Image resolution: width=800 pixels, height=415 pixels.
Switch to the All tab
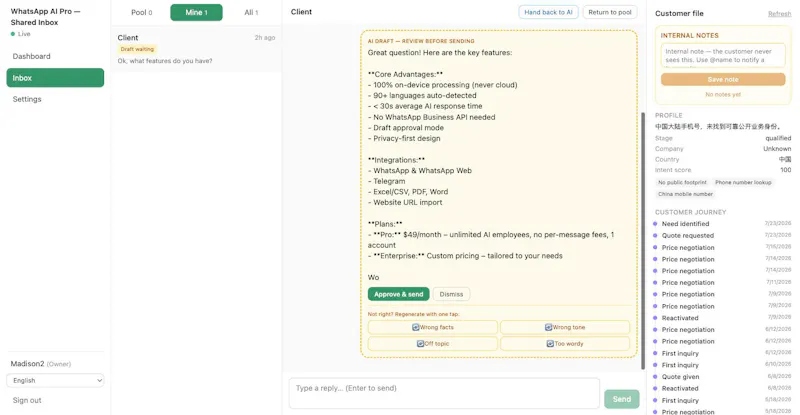click(x=251, y=12)
